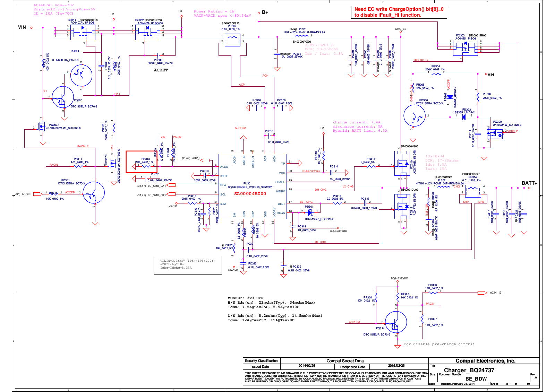Viewport: 555px width, 392px height.
Task: Select the 'Compal Secret Data' classification text
Action: click(345, 361)
